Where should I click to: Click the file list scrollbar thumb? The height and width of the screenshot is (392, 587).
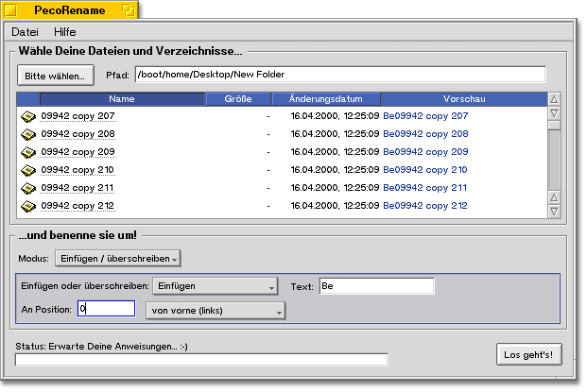coord(555,126)
